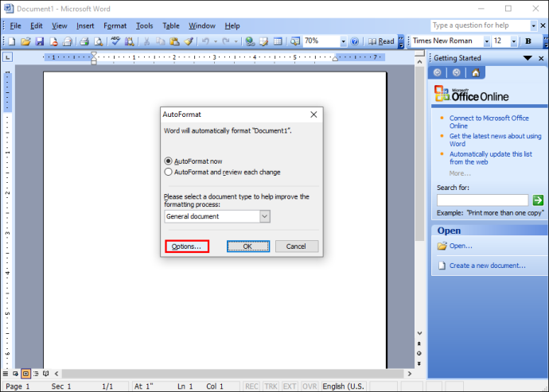
Task: Click Connect to Microsoft Office Online link
Action: 489,122
